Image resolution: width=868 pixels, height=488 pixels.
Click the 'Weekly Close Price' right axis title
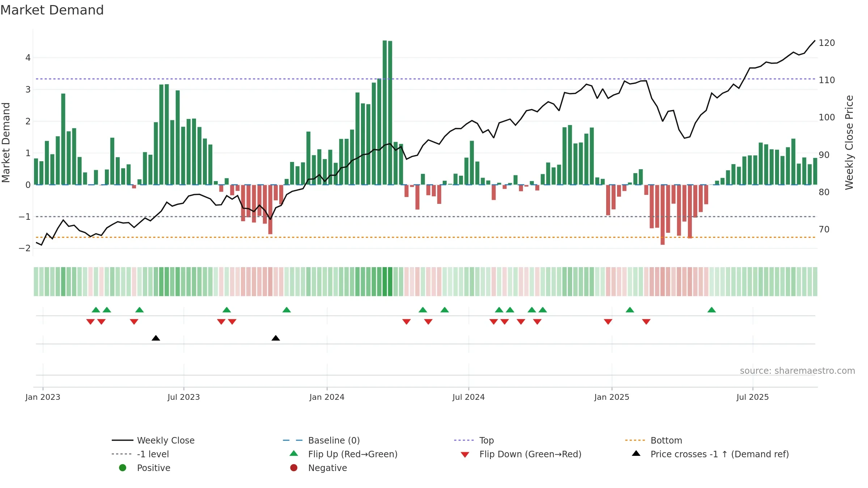[x=849, y=142]
